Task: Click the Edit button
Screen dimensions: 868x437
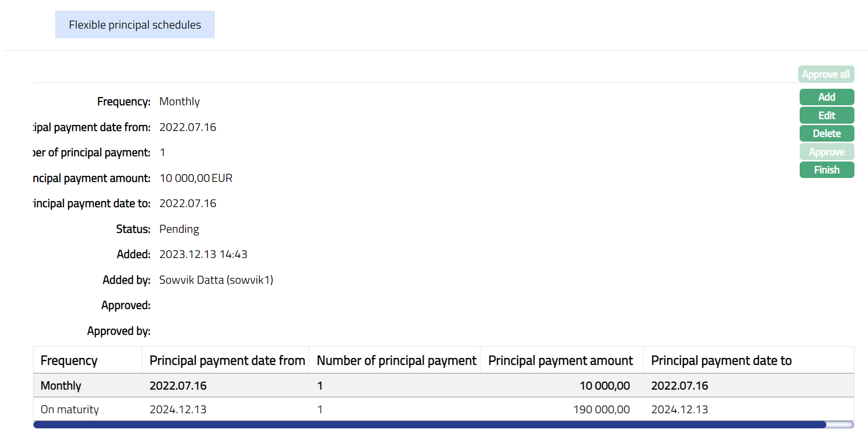Action: pos(826,115)
